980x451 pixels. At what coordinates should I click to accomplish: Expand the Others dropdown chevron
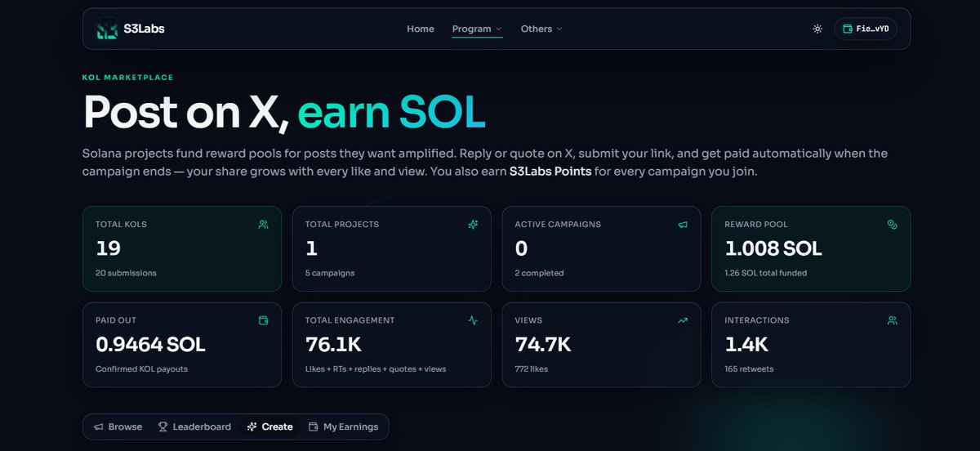559,29
